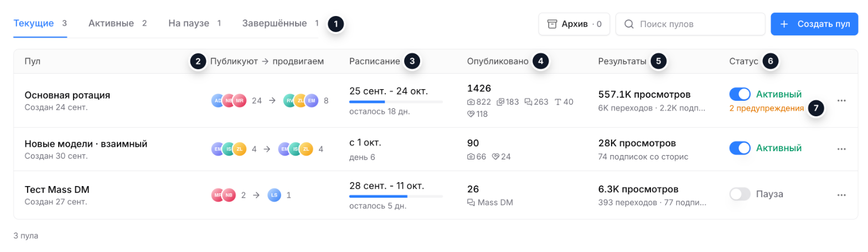Click the 3 пула footer count
Image resolution: width=868 pixels, height=252 pixels.
tap(26, 235)
